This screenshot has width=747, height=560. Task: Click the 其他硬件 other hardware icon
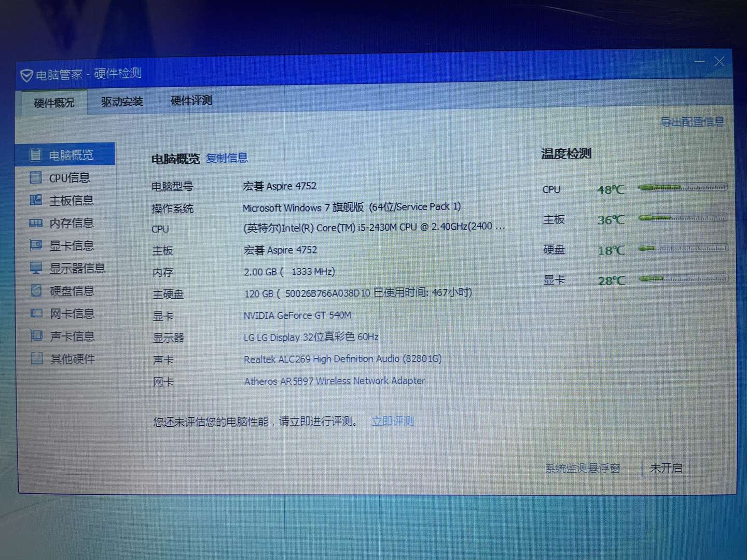pyautogui.click(x=37, y=358)
